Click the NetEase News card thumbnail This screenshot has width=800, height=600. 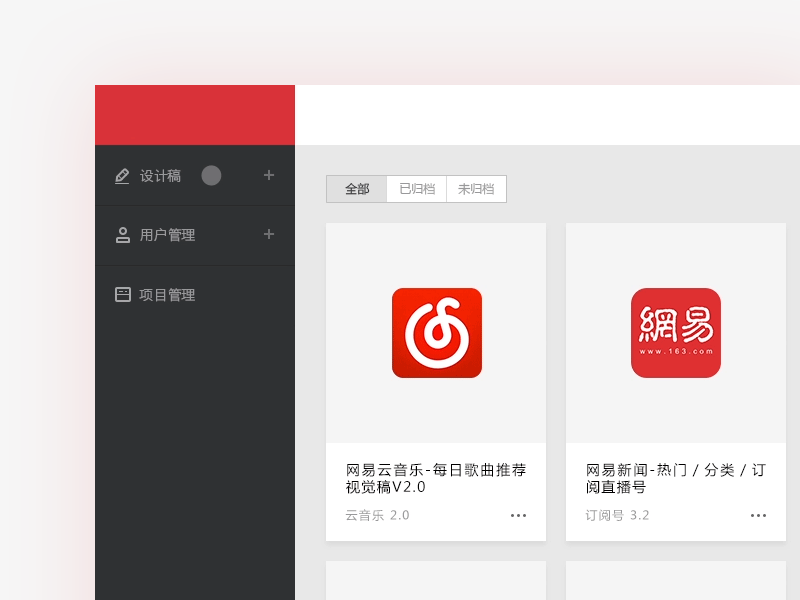[x=675, y=332]
